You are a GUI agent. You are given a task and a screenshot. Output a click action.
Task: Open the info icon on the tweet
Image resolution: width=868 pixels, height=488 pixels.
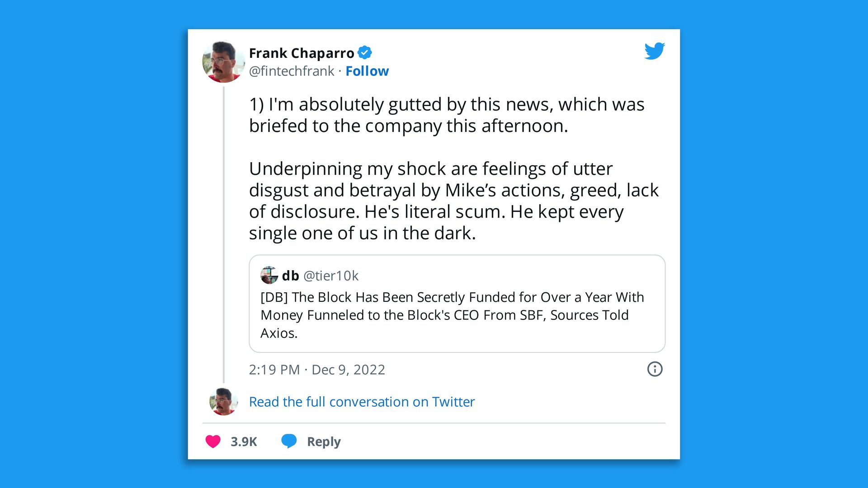pyautogui.click(x=654, y=369)
